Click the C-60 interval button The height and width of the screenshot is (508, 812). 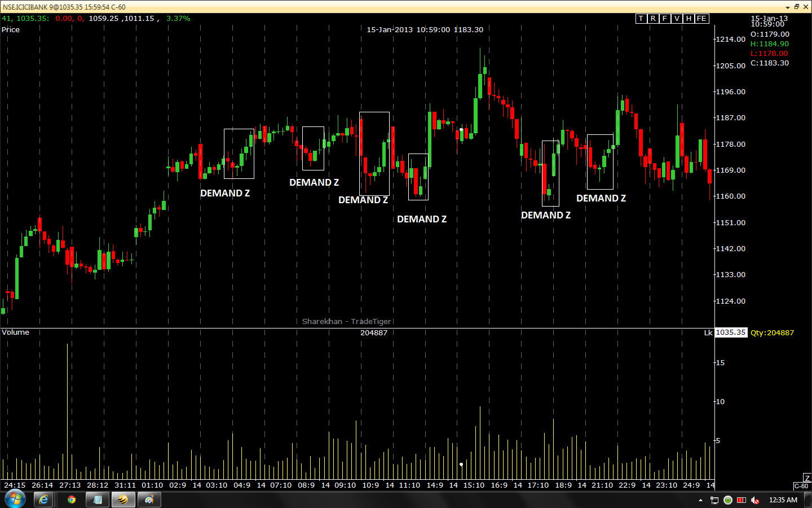click(801, 486)
